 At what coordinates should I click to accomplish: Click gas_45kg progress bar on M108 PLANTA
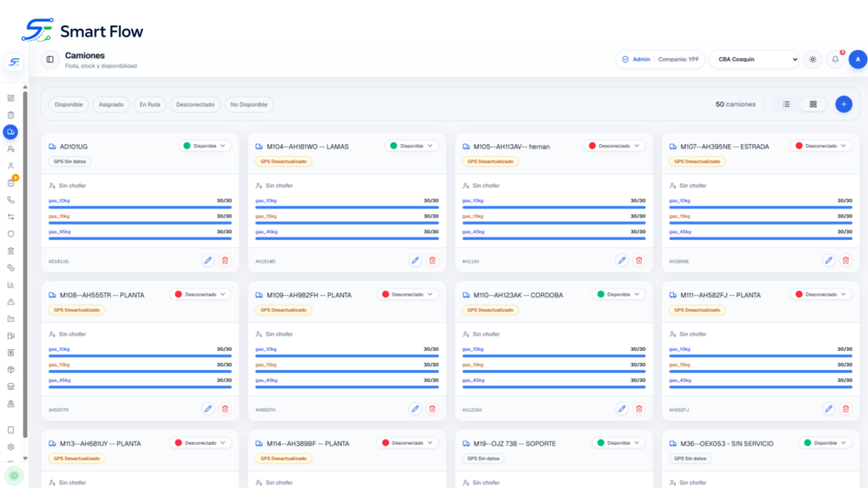pos(140,386)
